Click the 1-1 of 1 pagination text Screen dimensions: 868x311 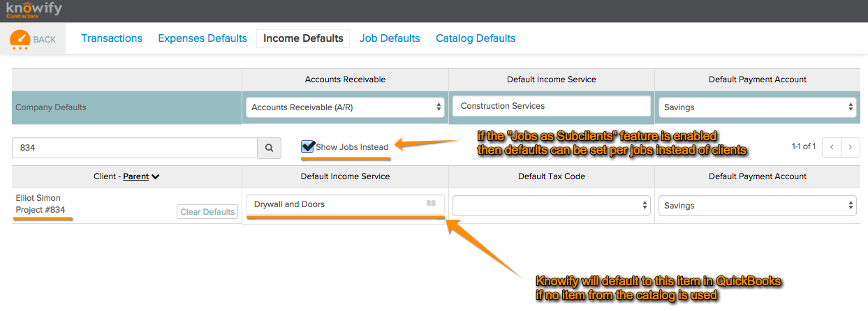803,147
